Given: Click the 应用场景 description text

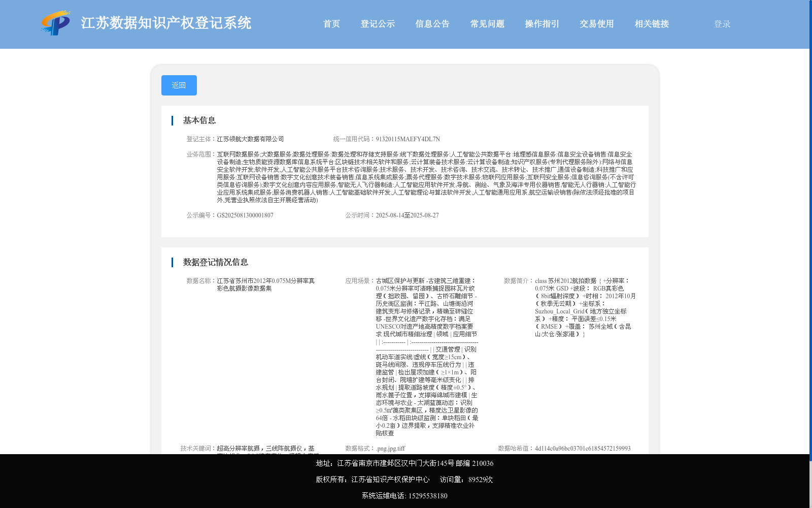Looking at the screenshot, I should point(427,357).
